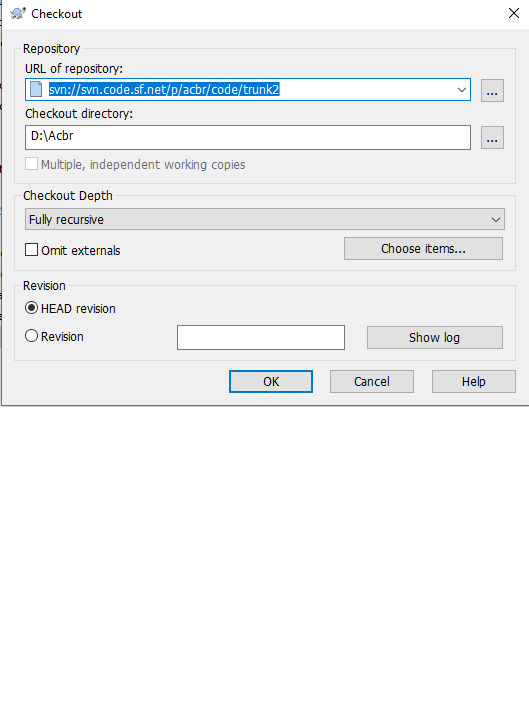Click the Checkout directory field showing D:\Acbr
The image size is (529, 727).
click(x=248, y=137)
